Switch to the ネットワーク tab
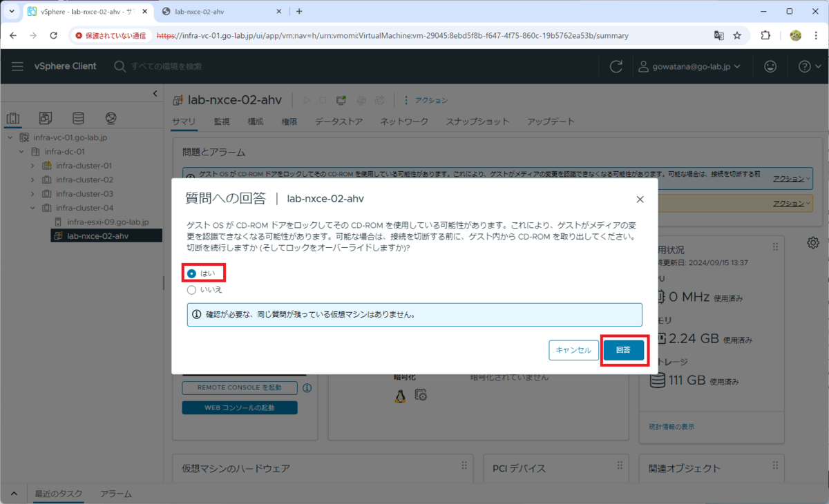Screen dimensions: 829x504 (404, 122)
